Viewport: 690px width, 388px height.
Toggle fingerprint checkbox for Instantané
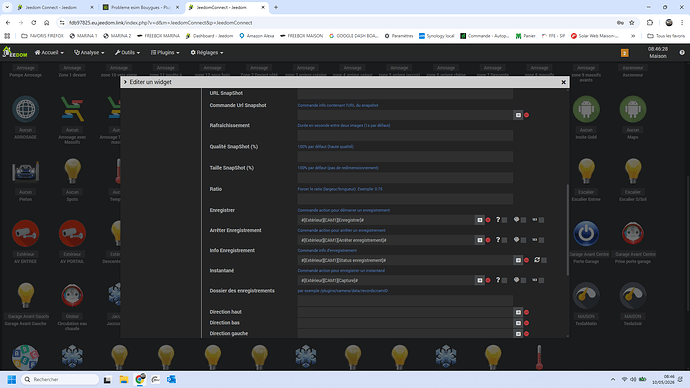click(x=523, y=280)
